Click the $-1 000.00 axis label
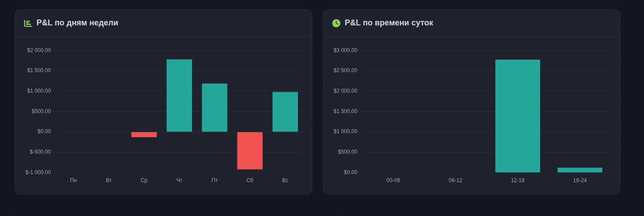The height and width of the screenshot is (216, 644). [38, 172]
